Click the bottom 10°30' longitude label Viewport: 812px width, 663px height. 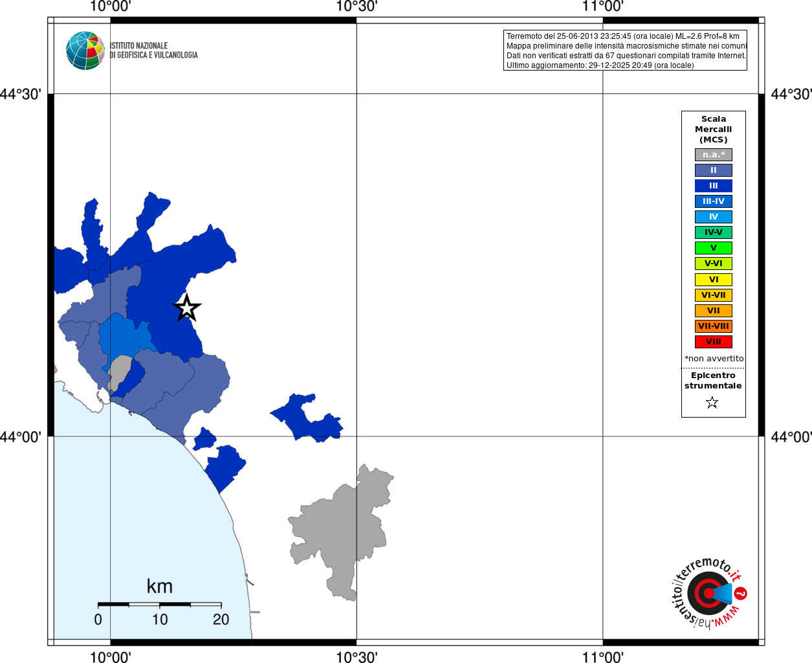click(x=357, y=657)
